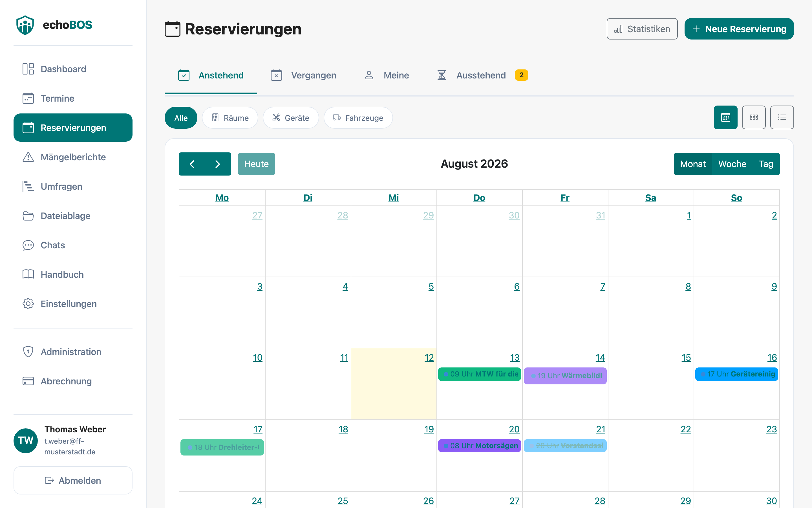The width and height of the screenshot is (812, 508).
Task: Select the Reservierungen sidebar item
Action: (73, 128)
